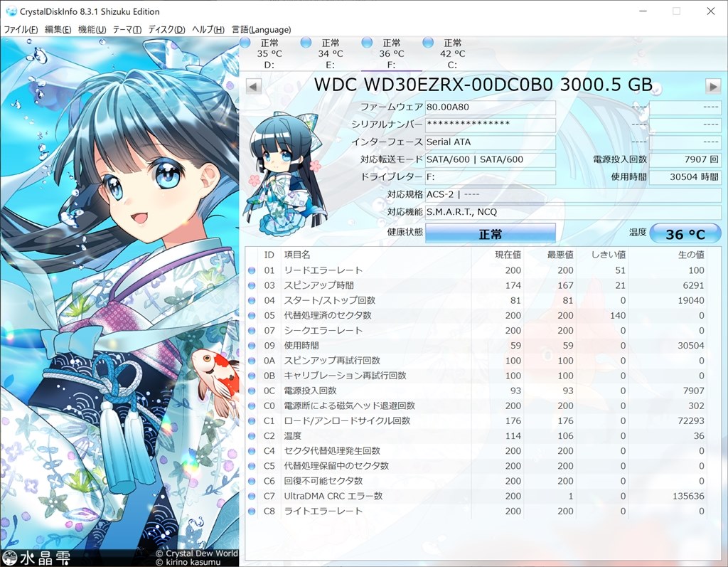Image resolution: width=728 pixels, height=567 pixels.
Task: Maximize the CrystalDiskInfo window
Action: point(677,11)
